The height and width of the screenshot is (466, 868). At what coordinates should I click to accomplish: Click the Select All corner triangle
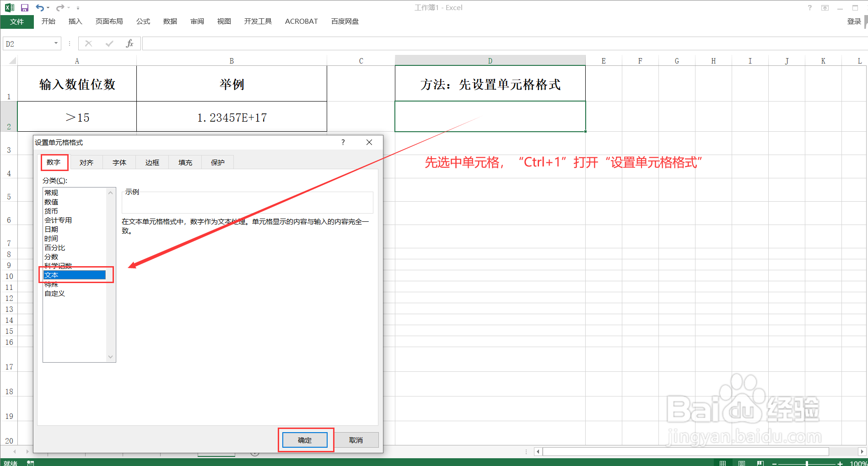point(12,60)
